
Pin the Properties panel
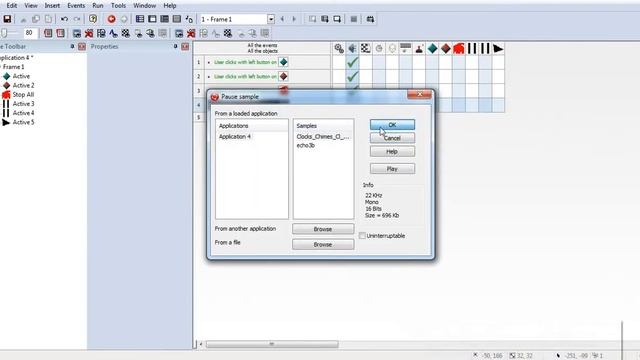(176, 47)
